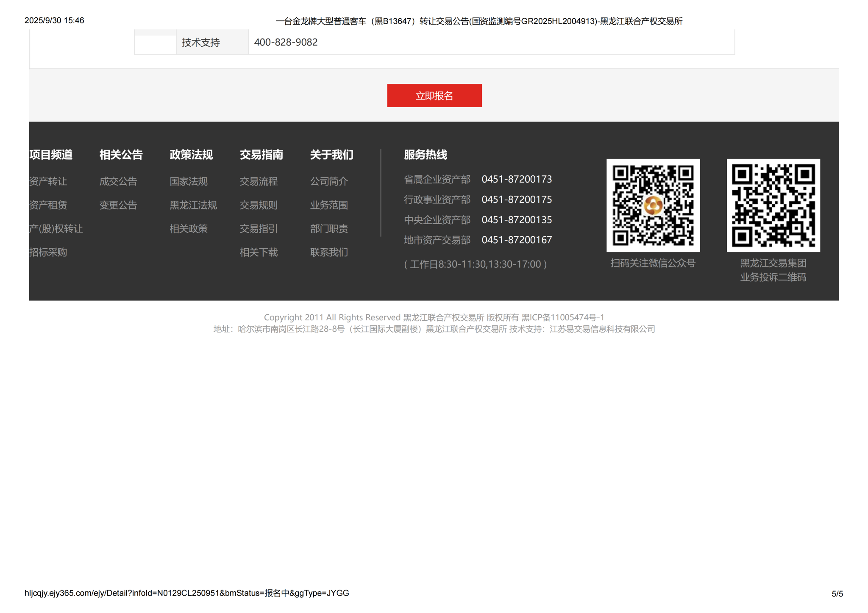Click the WeChat public account QR code
This screenshot has height=613, width=868.
(653, 205)
